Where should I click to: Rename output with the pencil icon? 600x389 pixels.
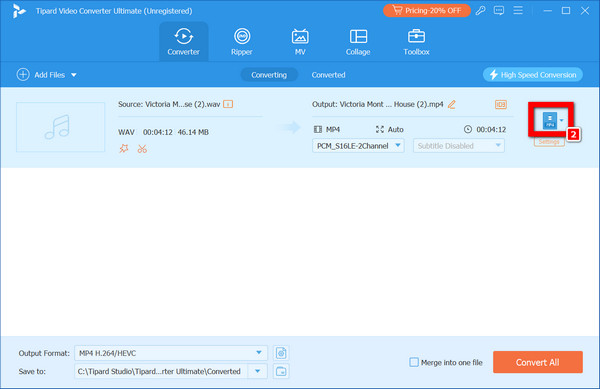pos(452,104)
